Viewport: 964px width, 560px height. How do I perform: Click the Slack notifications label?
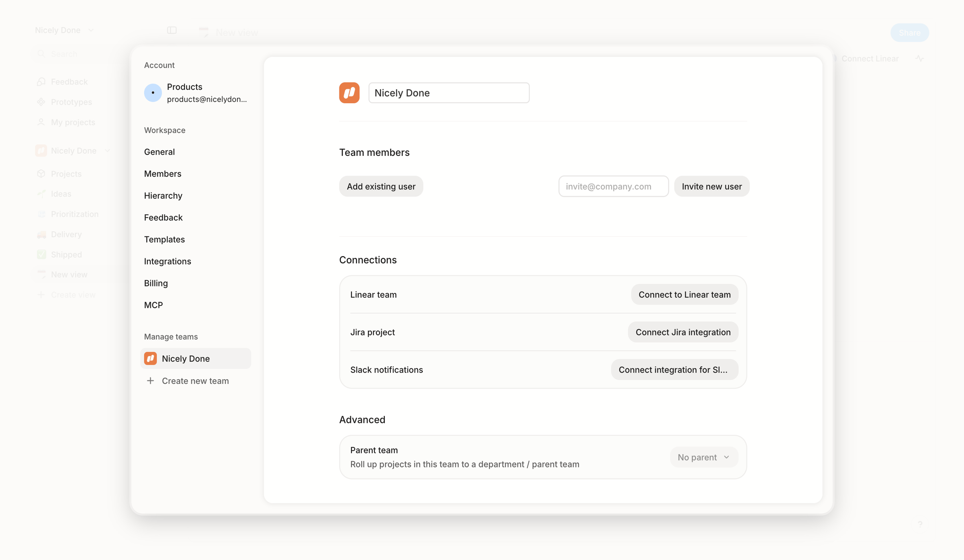pos(386,370)
